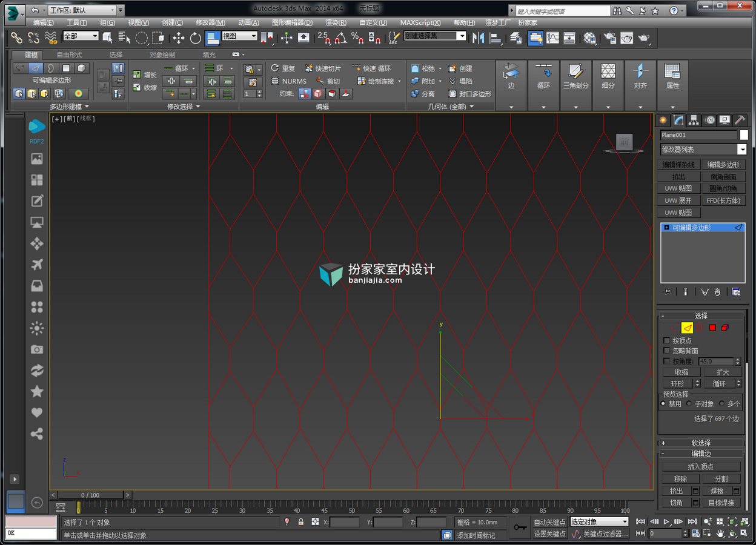Viewport: 756px width, 545px height.
Task: Expand the 可编辑多边形 stack entry
Action: click(667, 228)
